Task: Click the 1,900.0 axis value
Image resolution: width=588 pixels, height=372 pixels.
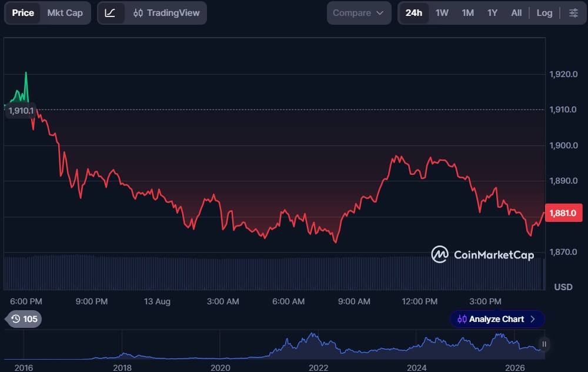Action: [563, 145]
